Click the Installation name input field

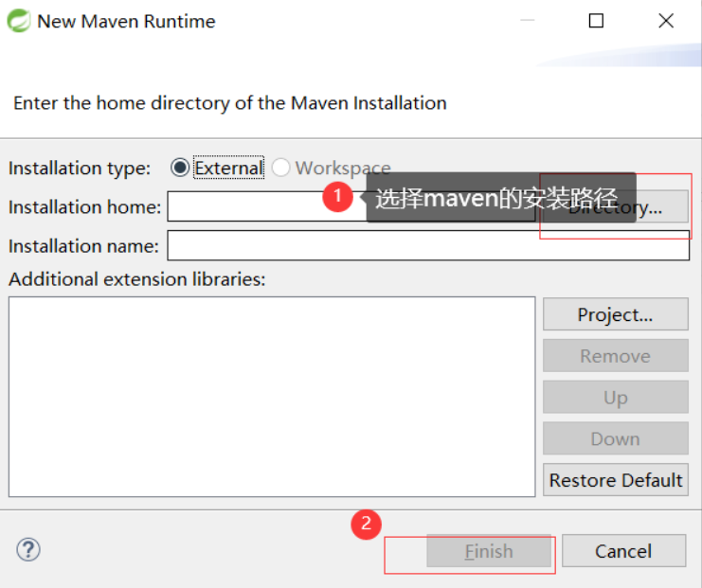(x=428, y=245)
